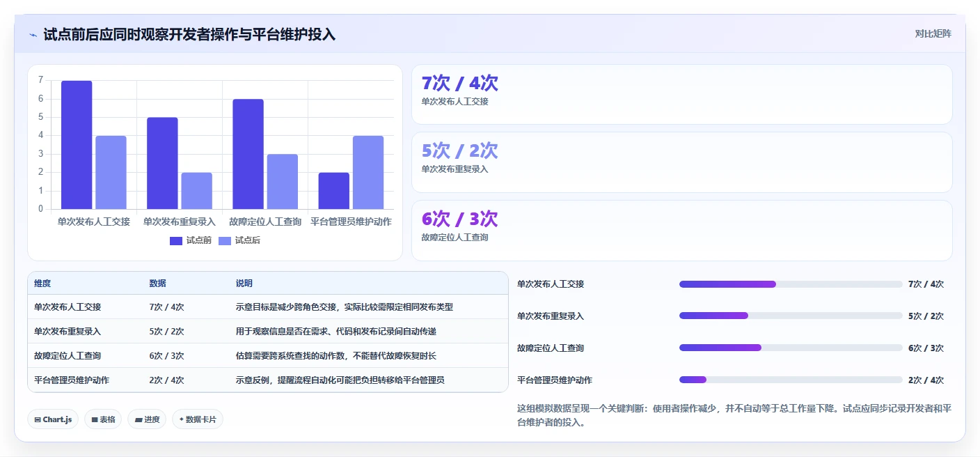Click the 7次 / 4次 value beside the progress bar
980x457 pixels.
click(x=926, y=284)
